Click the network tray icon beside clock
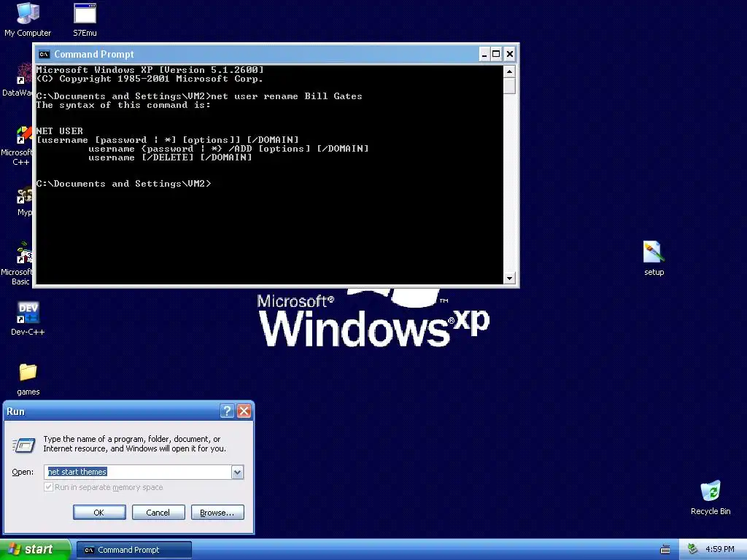 pyautogui.click(x=692, y=549)
